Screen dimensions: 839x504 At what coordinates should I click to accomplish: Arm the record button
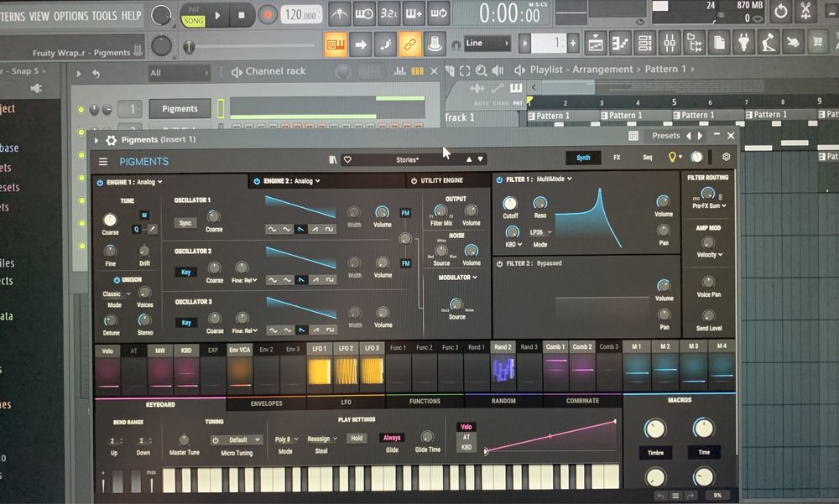point(267,15)
